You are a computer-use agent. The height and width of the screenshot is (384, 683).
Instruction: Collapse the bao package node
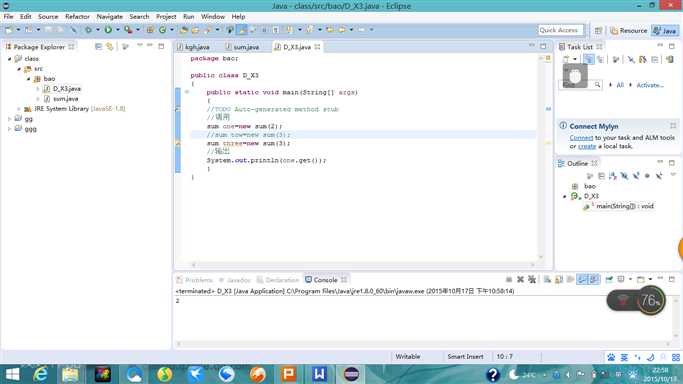click(28, 79)
